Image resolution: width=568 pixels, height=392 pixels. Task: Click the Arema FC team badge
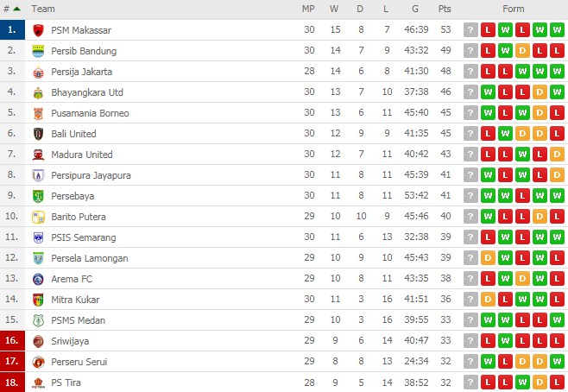[x=38, y=279]
